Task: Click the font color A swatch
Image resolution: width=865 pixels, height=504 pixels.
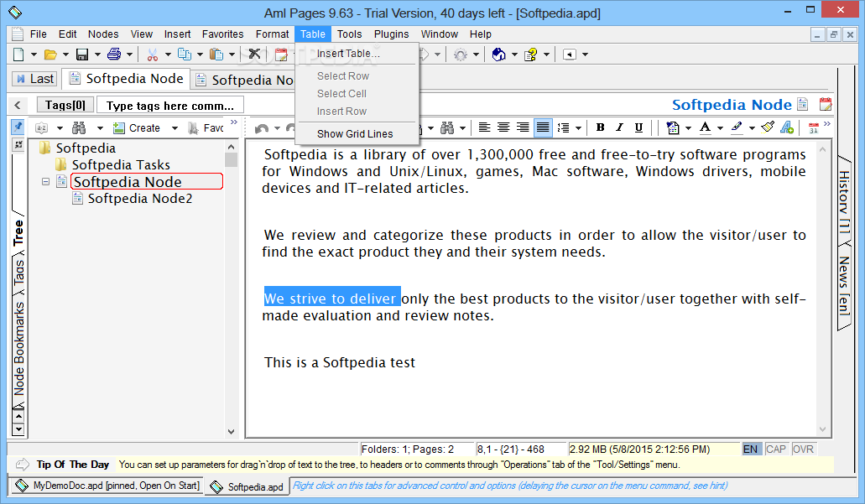Action: (x=705, y=128)
